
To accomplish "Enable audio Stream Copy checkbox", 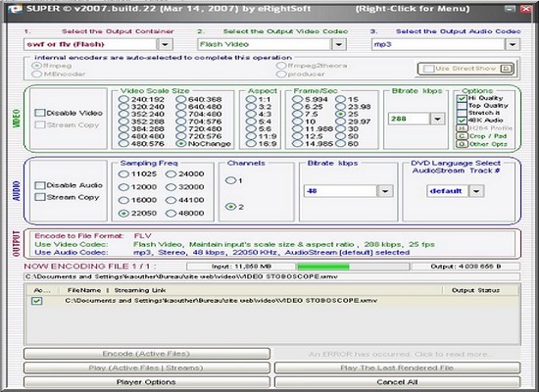I will [x=40, y=197].
